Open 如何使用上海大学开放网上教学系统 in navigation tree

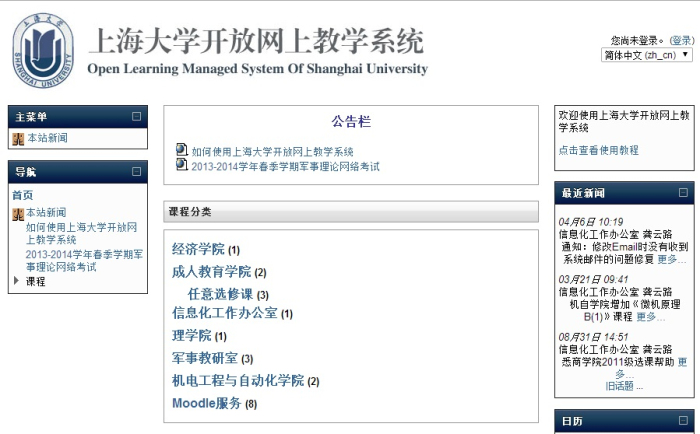81,234
